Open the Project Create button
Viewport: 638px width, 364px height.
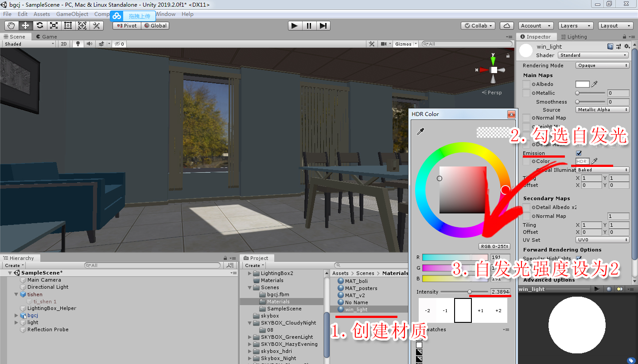tap(254, 265)
